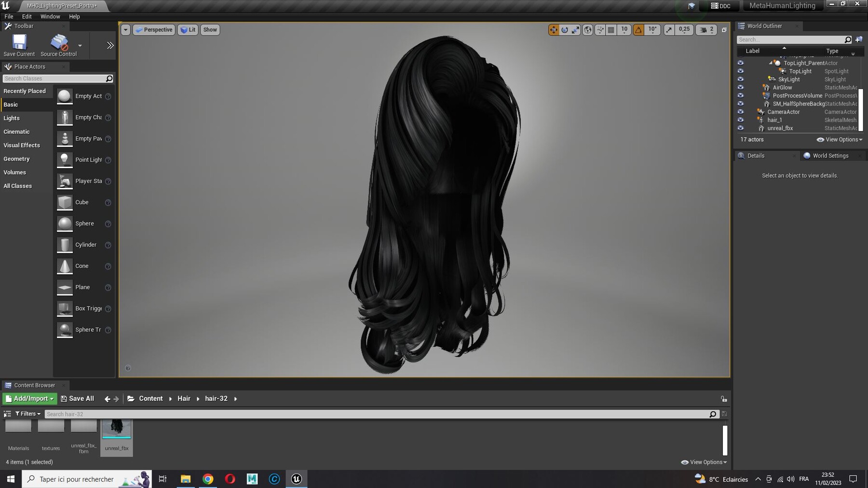Toggle visibility of SkyLight actor
This screenshot has width=868, height=488.
pos(741,79)
